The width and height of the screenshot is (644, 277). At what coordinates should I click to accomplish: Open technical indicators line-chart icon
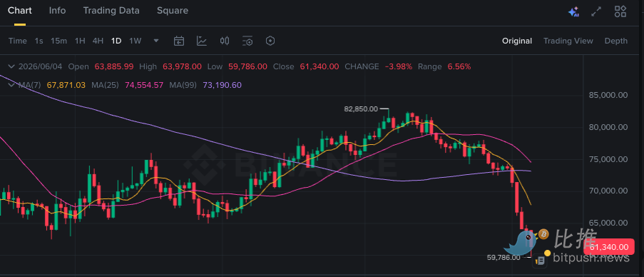[202, 41]
